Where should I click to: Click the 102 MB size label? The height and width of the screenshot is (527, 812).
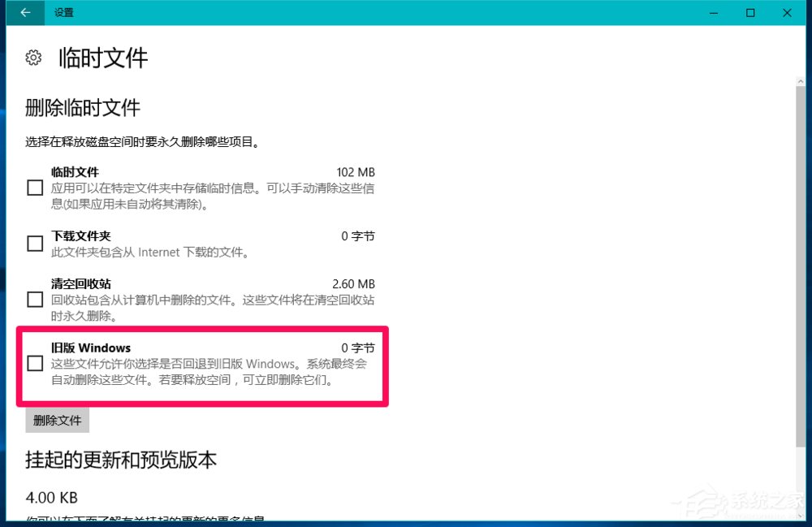click(x=356, y=172)
